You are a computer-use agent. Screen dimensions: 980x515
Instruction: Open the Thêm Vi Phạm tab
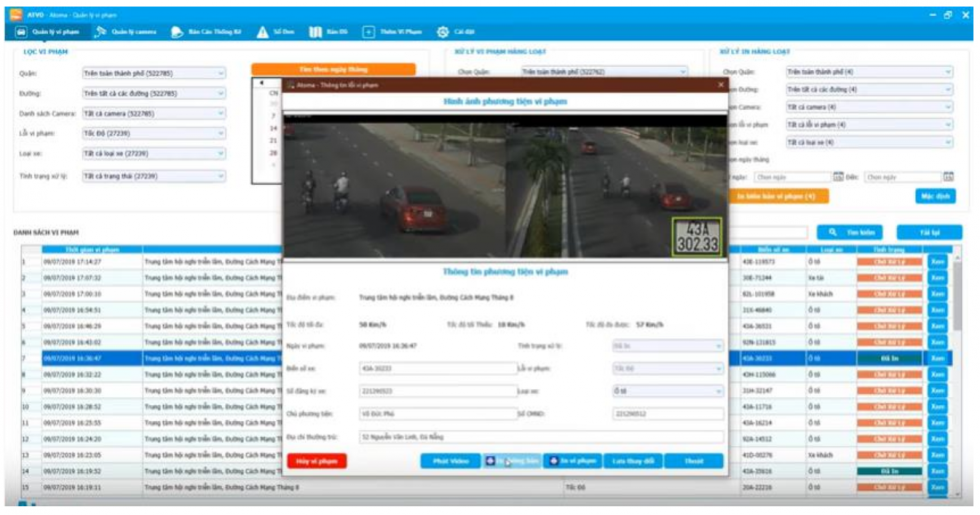click(x=392, y=32)
